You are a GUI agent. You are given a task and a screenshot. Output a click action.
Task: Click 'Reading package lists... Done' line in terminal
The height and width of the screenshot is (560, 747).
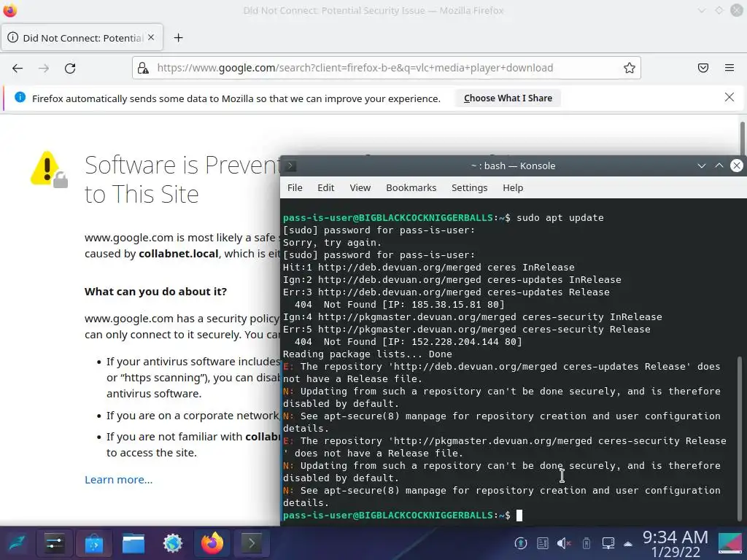click(x=368, y=354)
